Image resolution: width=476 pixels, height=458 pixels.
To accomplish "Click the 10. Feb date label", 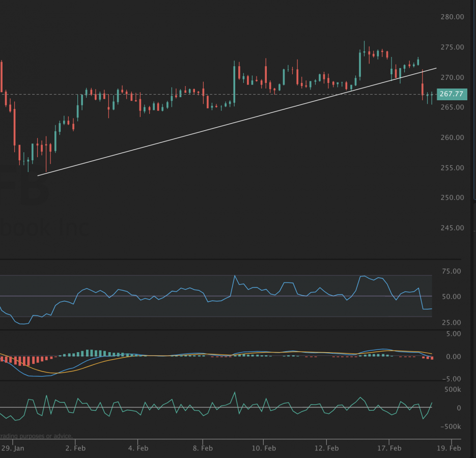I will point(264,448).
